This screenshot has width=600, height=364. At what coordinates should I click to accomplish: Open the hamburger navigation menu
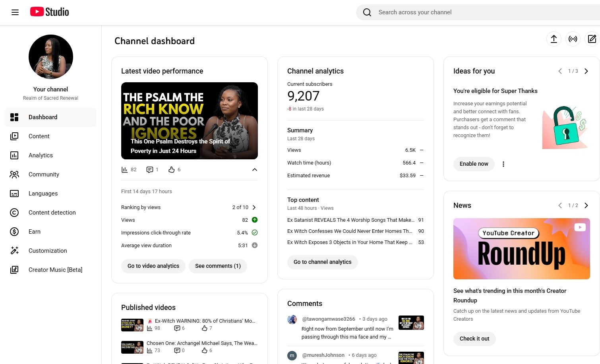point(15,12)
